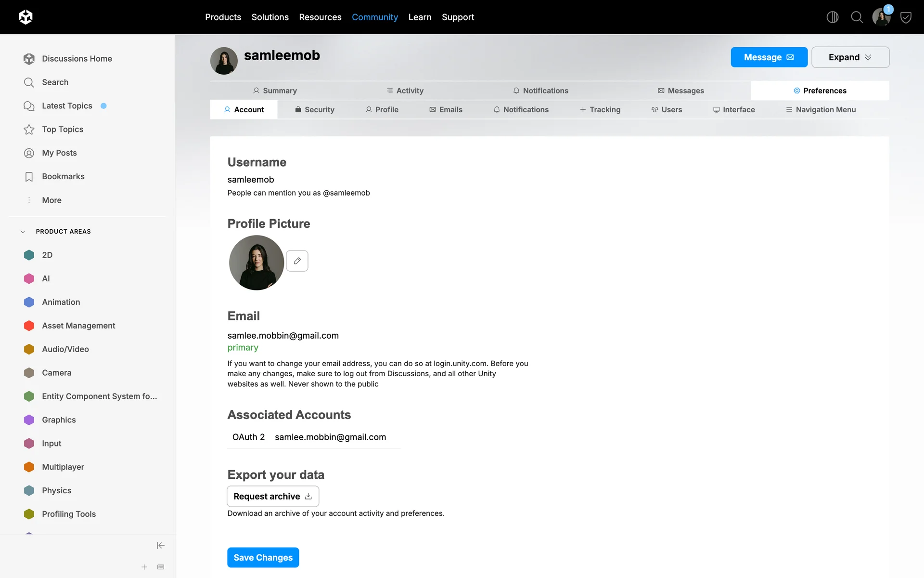Open user avatar menu with notification badge

pyautogui.click(x=881, y=17)
